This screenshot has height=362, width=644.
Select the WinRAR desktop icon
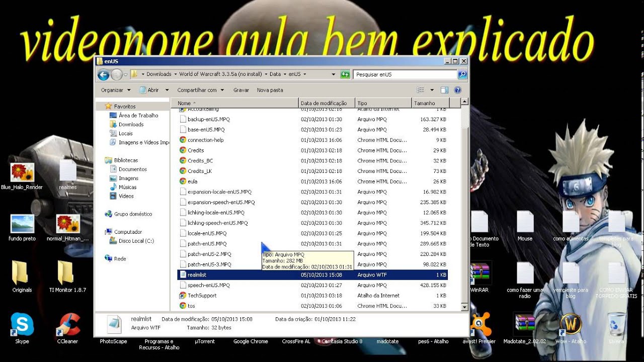click(x=479, y=277)
